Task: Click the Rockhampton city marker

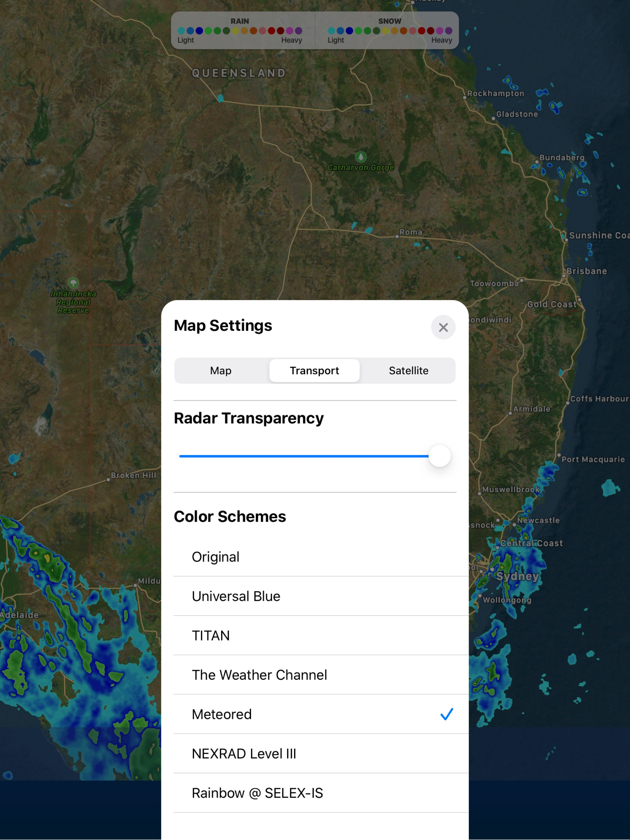Action: [x=464, y=97]
